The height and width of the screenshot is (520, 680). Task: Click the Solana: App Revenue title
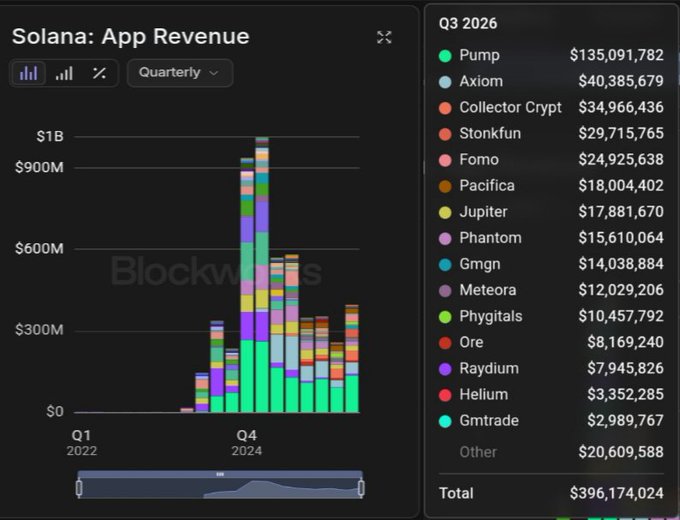(131, 36)
